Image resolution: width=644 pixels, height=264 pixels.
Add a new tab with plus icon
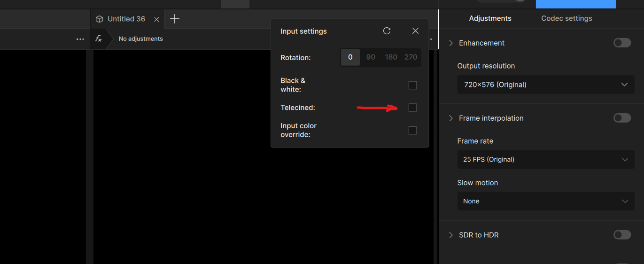(175, 19)
